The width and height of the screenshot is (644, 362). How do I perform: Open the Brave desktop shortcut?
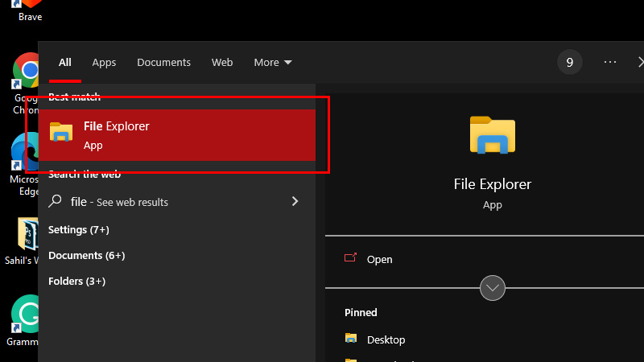[x=30, y=10]
